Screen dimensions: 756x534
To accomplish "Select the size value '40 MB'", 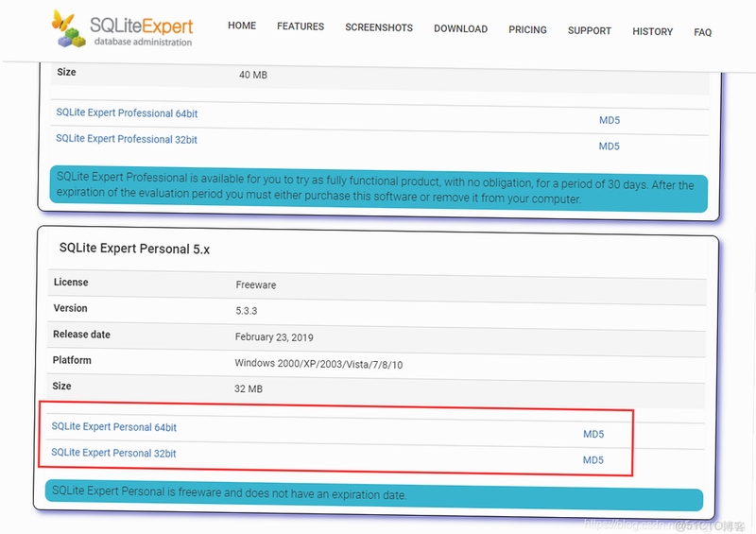I will click(253, 75).
